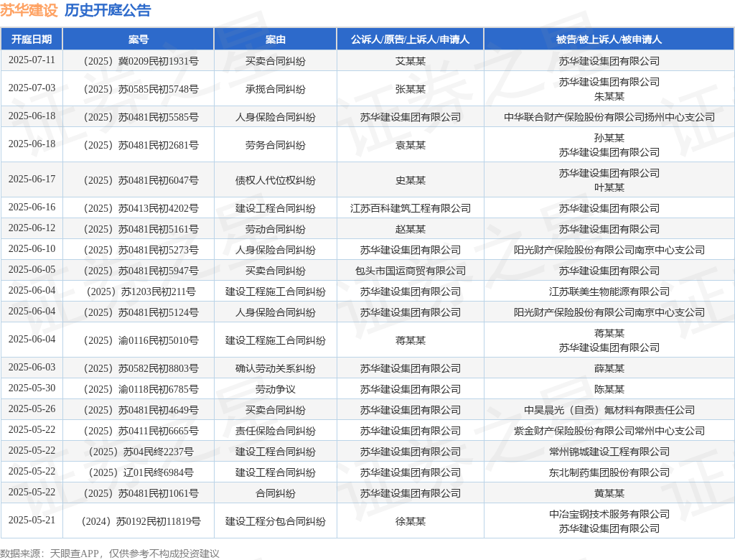Click the date 2025-06-10
This screenshot has width=735, height=560.
[x=32, y=249]
